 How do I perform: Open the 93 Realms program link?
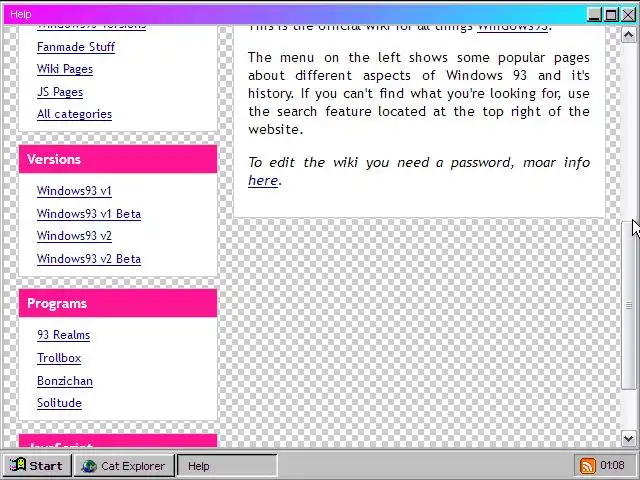click(x=63, y=335)
